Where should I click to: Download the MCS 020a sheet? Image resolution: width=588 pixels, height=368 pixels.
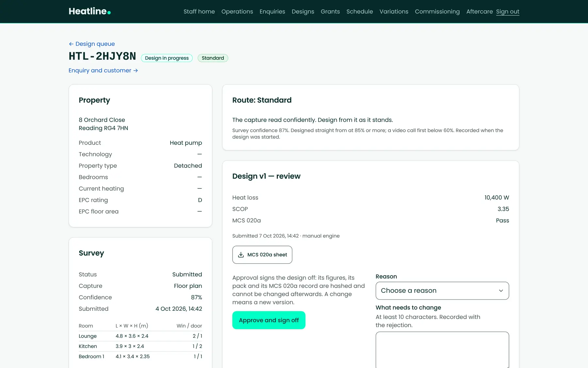pos(262,255)
